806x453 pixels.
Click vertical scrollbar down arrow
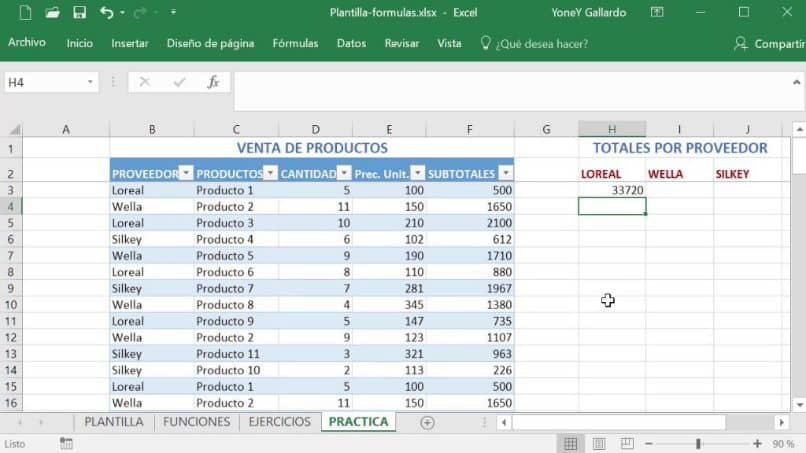tap(799, 405)
